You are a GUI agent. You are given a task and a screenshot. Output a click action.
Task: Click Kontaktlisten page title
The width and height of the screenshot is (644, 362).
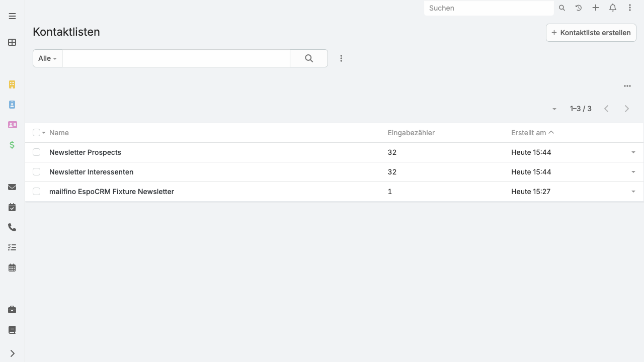click(66, 32)
